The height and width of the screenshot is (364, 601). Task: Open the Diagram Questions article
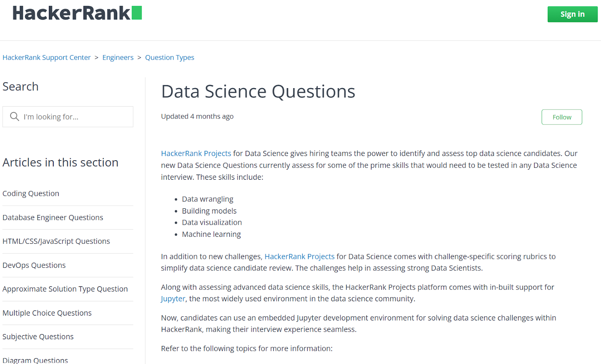click(x=35, y=360)
